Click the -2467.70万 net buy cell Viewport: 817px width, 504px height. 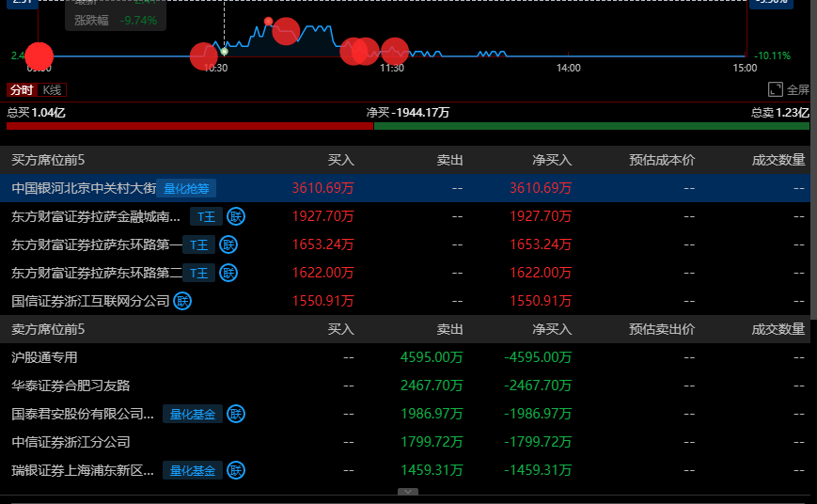click(x=538, y=386)
